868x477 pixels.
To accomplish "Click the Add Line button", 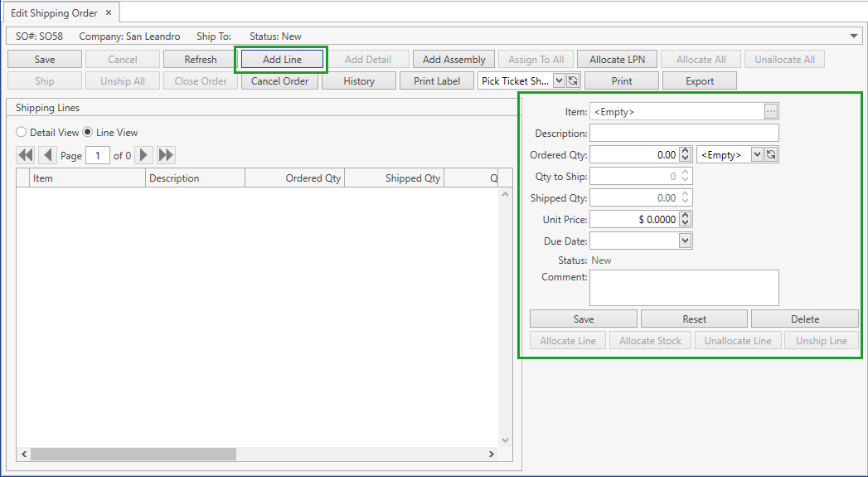I will click(x=282, y=60).
